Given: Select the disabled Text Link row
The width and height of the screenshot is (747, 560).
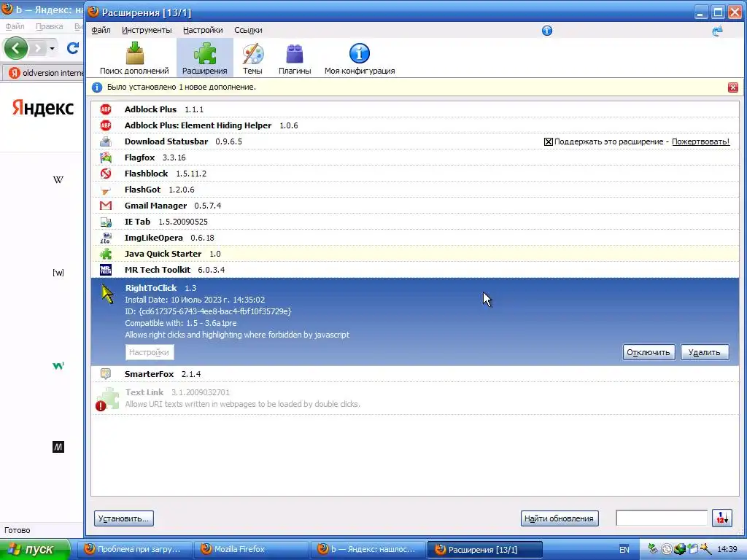Looking at the screenshot, I should coord(415,399).
